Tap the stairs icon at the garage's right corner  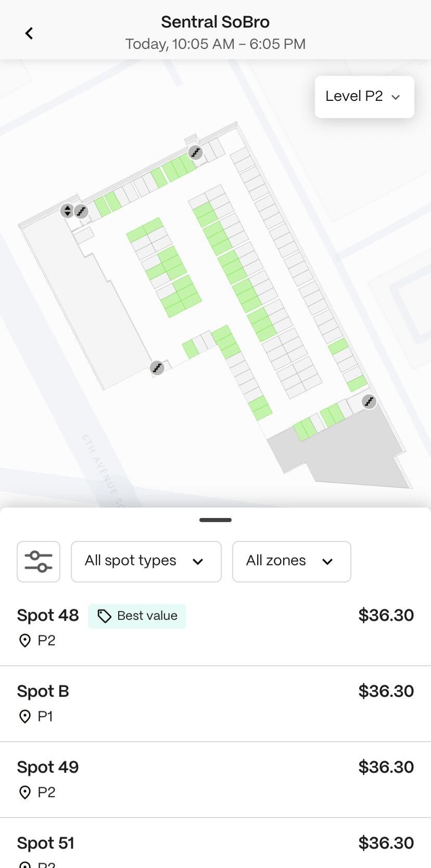pyautogui.click(x=369, y=401)
